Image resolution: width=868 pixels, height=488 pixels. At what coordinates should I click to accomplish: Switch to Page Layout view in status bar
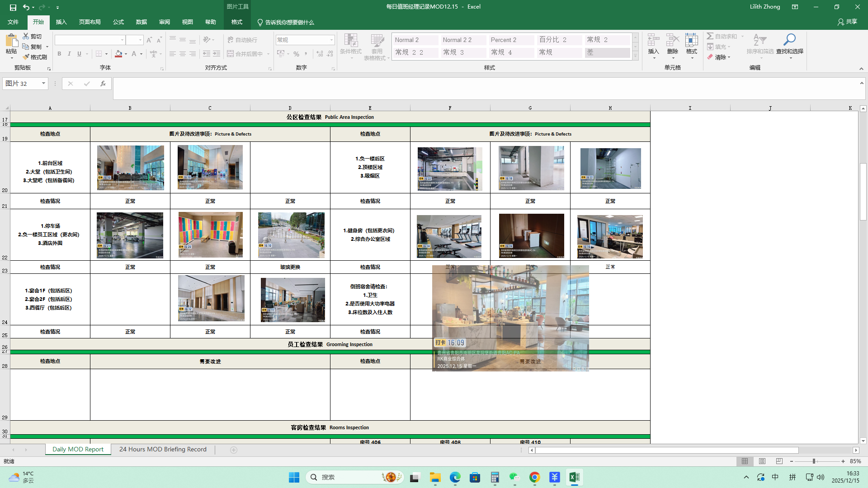click(762, 461)
